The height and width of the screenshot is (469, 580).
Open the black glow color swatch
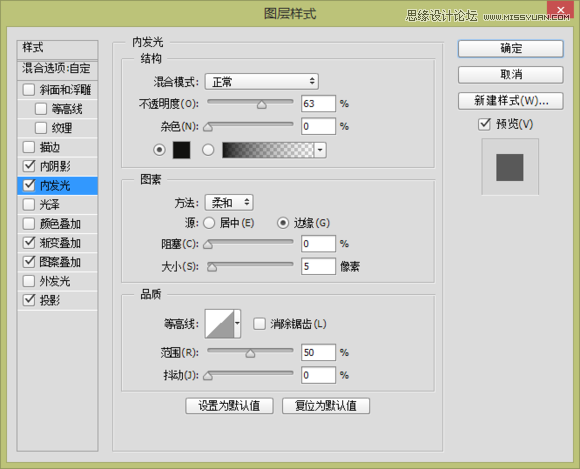(182, 150)
